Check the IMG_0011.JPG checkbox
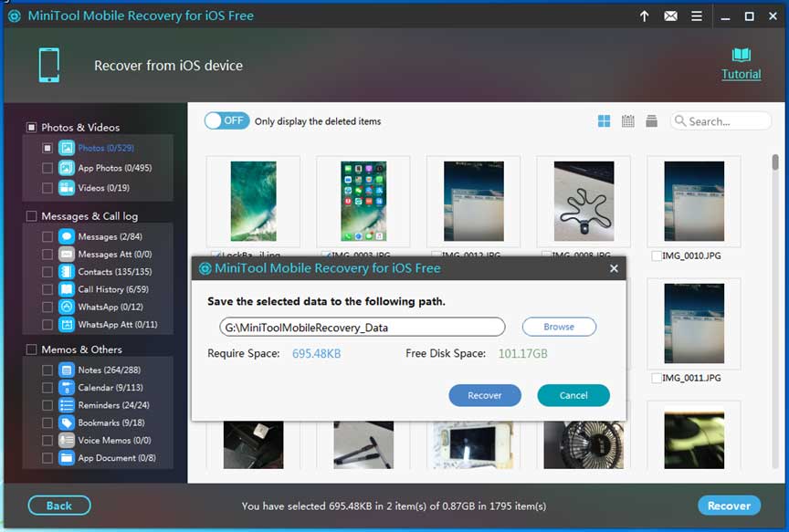789x532 pixels. pyautogui.click(x=657, y=378)
